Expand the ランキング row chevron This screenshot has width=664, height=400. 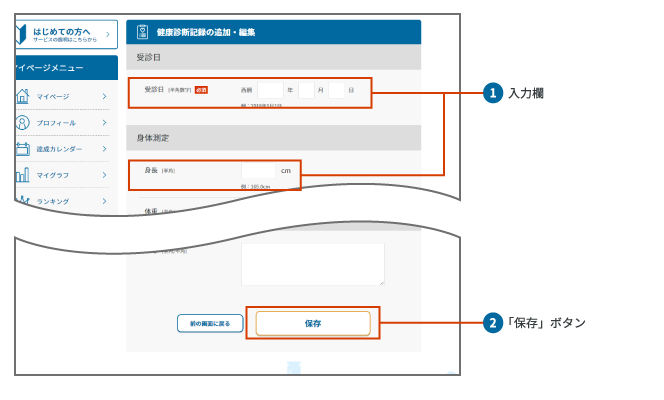coord(104,201)
